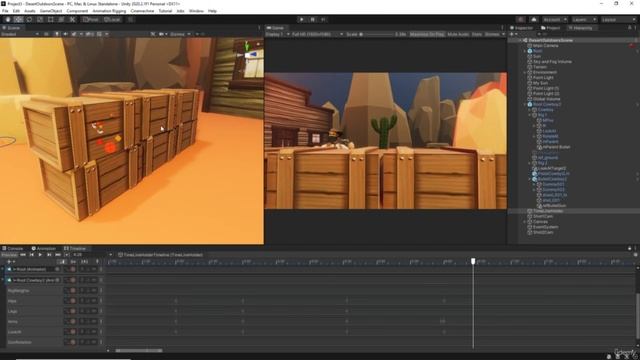Expand the Environment object in Hierarchy
The width and height of the screenshot is (640, 360).
point(525,72)
